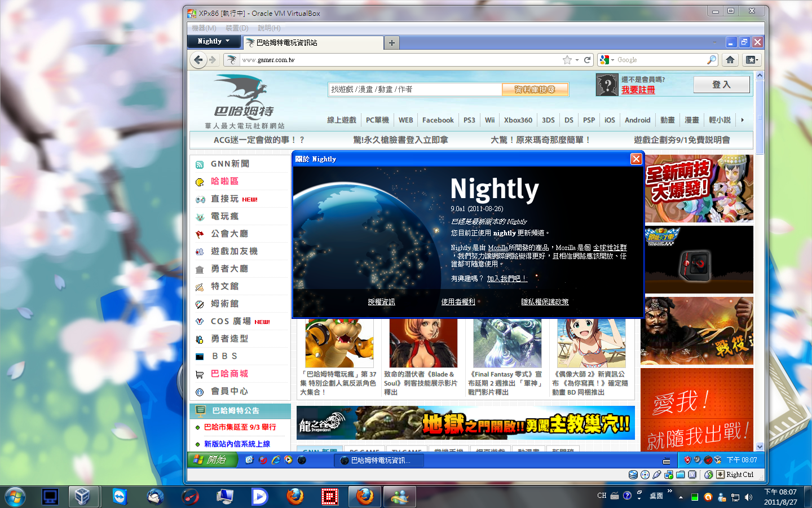Expand more categories with the nav arrow
Screen dimensions: 812x508
pos(743,120)
